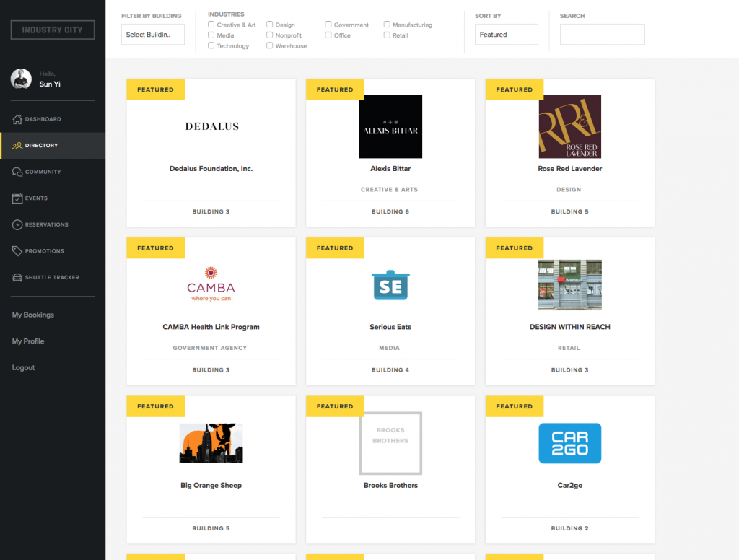Click the Media label under Serious Eats

pyautogui.click(x=389, y=348)
